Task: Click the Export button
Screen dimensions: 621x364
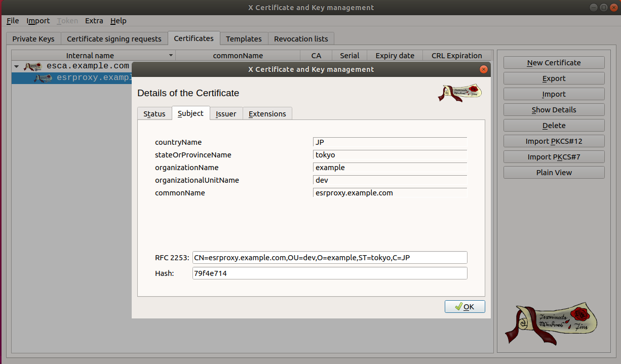Action: click(554, 78)
